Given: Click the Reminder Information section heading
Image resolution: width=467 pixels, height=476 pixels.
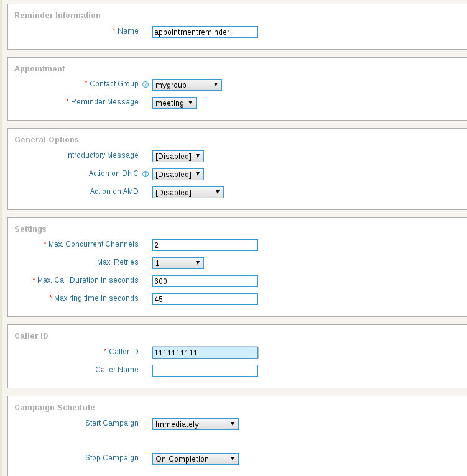Looking at the screenshot, I should tap(57, 15).
